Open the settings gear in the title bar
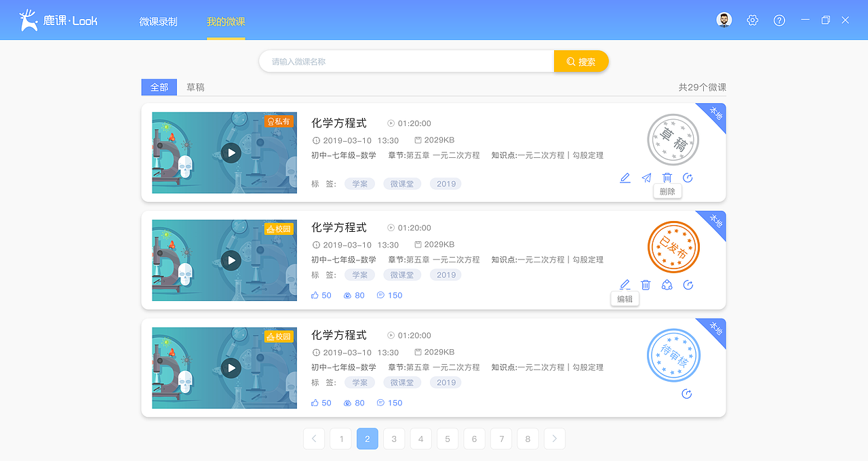868x461 pixels. [x=752, y=20]
